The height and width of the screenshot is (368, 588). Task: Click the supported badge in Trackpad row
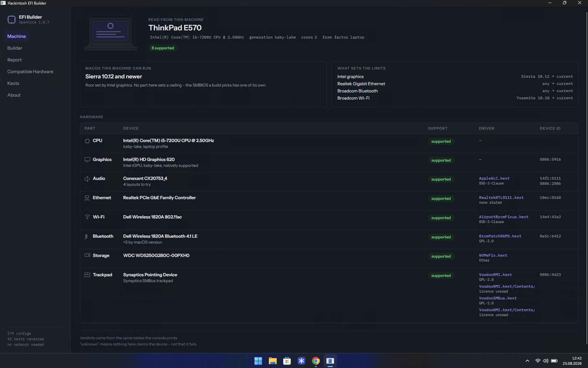441,276
